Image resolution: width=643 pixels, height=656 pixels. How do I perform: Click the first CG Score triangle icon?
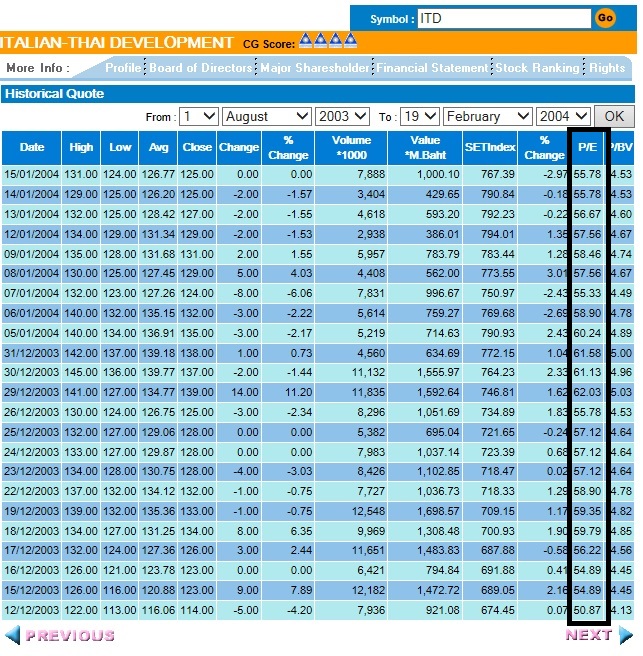(306, 41)
